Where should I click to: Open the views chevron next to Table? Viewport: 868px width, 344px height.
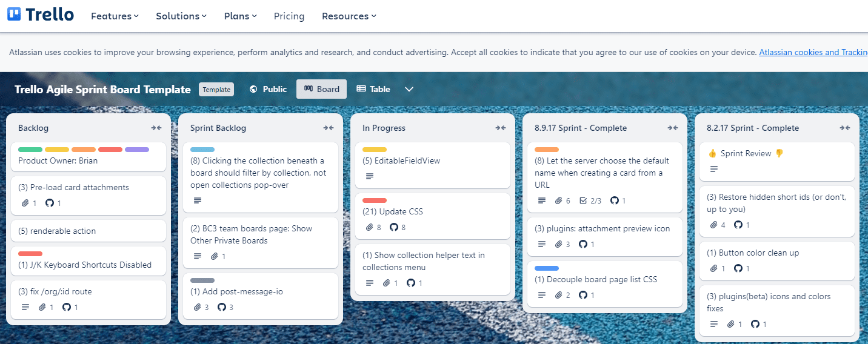tap(409, 89)
